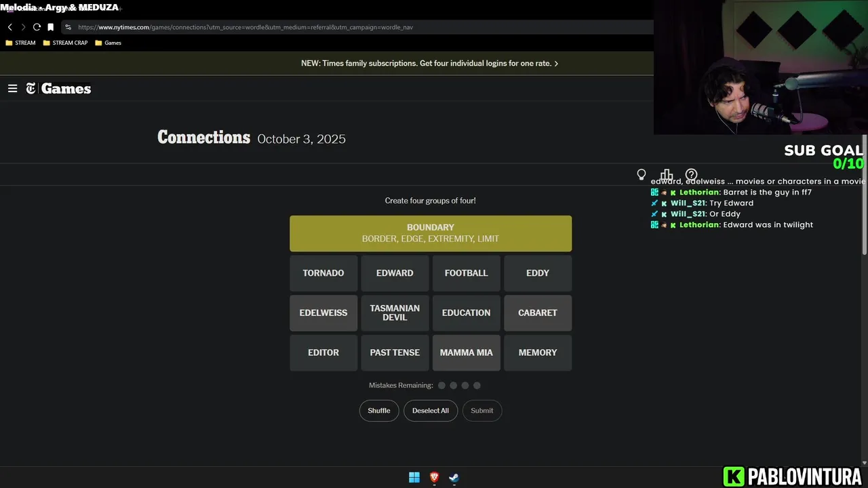Select the MEMORY tile
Image resolution: width=868 pixels, height=488 pixels.
538,352
